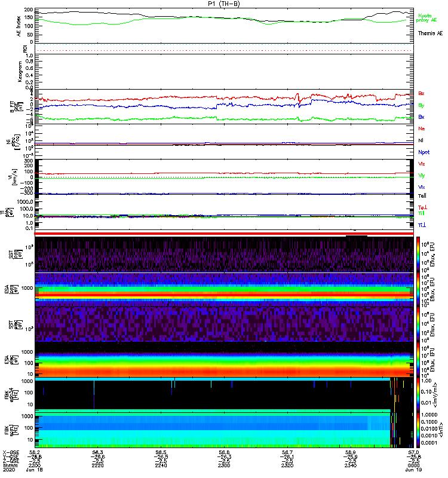Screen dimensions: 448x478
Task: Click the thick red horizontal bar
Action: (x=224, y=234)
